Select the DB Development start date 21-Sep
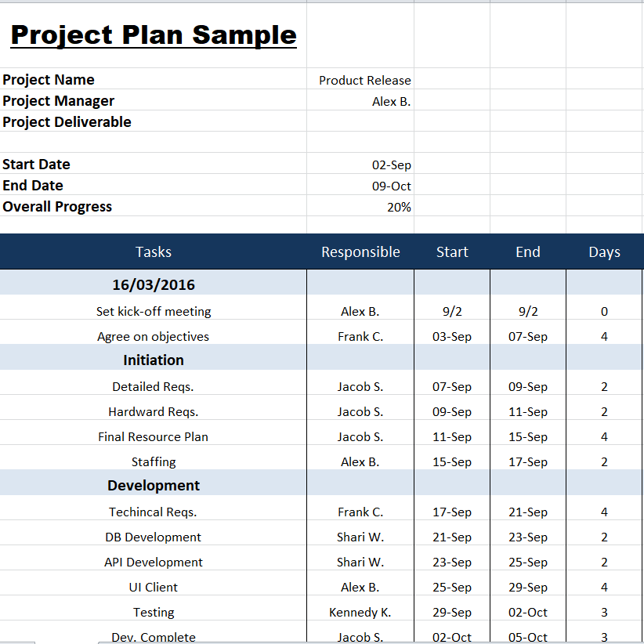Viewport: 644px width, 644px height. tap(452, 537)
